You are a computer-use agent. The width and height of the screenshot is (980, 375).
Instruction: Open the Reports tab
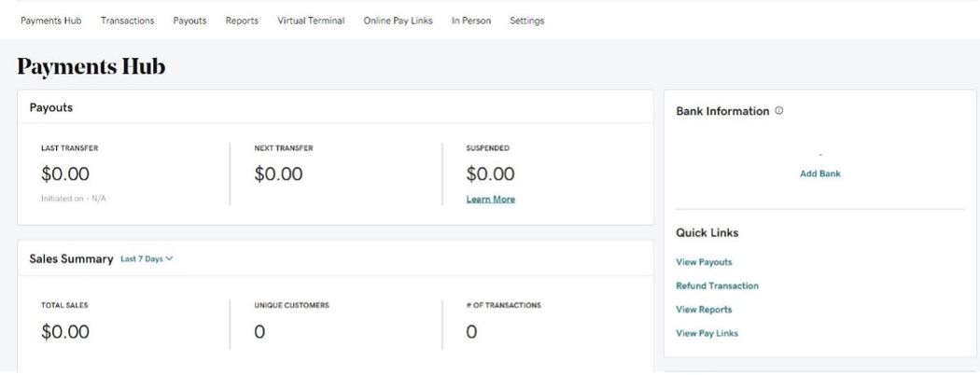242,21
